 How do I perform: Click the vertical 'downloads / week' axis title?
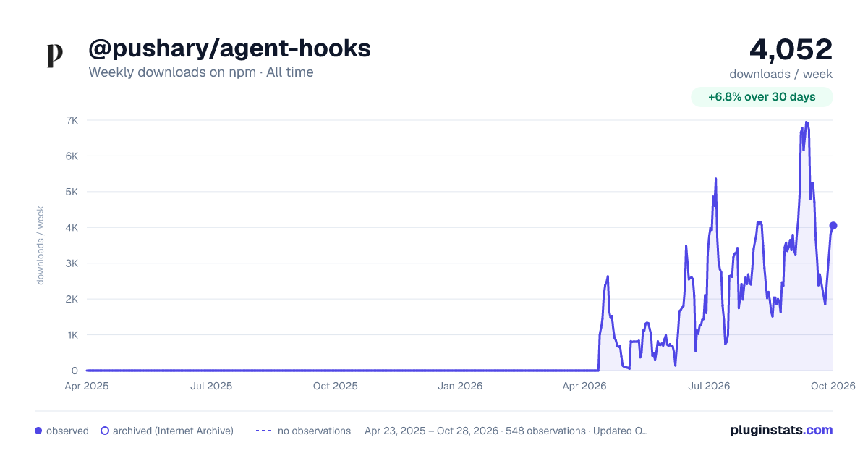pyautogui.click(x=41, y=245)
